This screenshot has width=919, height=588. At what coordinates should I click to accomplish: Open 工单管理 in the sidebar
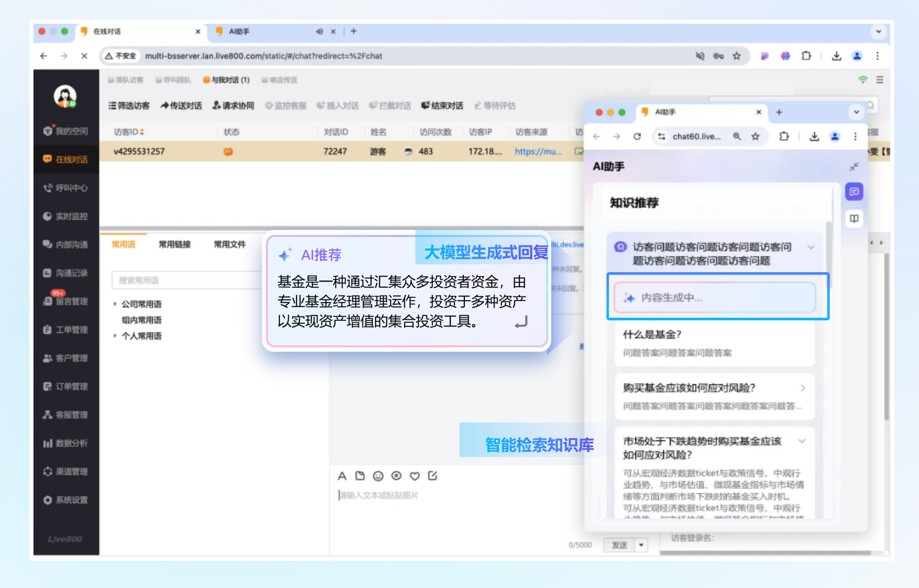click(x=66, y=330)
